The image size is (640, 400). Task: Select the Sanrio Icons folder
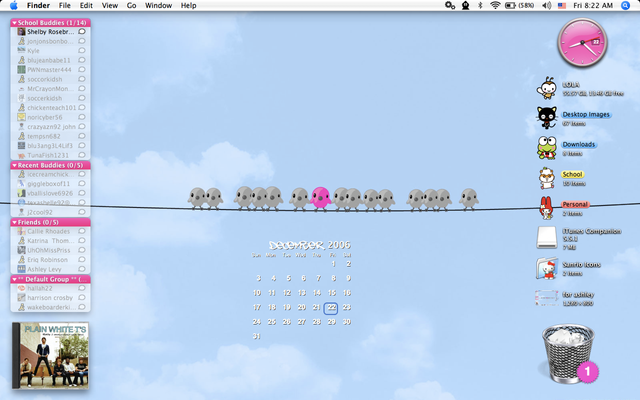547,268
